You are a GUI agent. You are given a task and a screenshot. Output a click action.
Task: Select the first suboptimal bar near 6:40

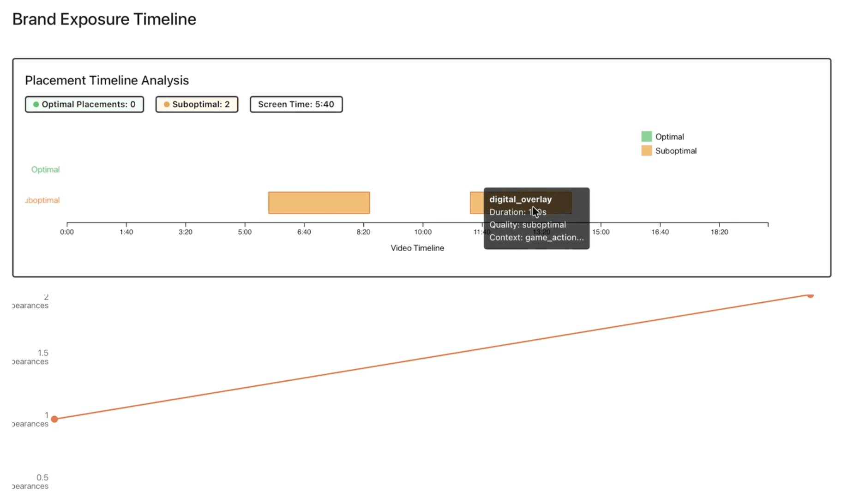pos(319,203)
